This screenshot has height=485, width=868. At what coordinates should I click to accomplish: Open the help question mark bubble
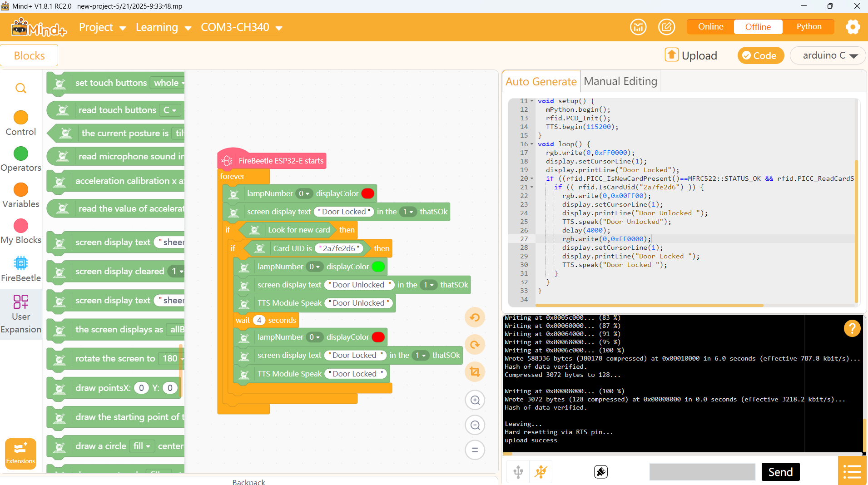[x=852, y=328]
